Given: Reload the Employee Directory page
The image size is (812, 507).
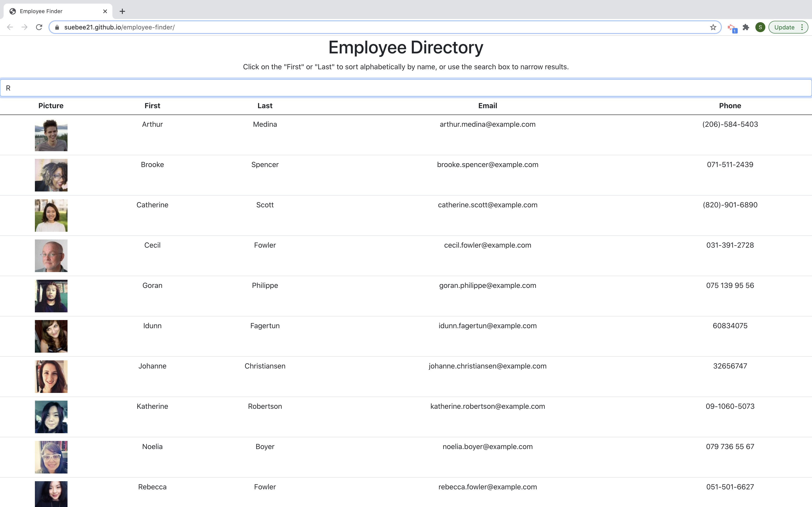Looking at the screenshot, I should click(x=39, y=27).
